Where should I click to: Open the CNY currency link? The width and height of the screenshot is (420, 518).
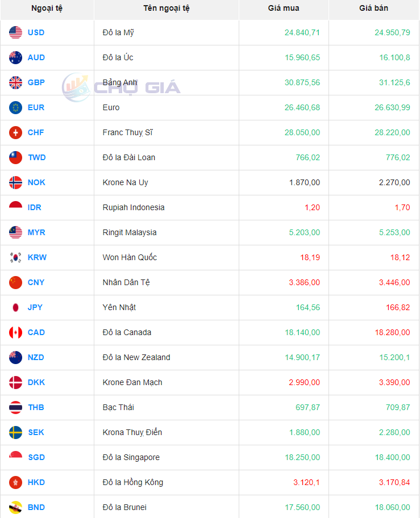36,283
